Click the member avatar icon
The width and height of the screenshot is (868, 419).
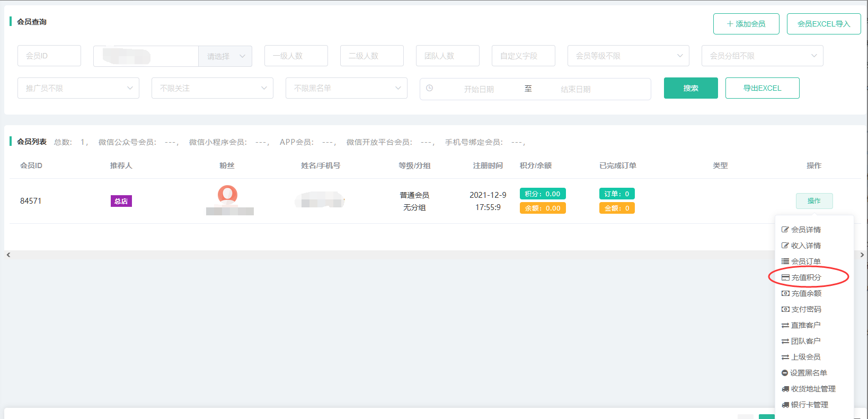point(227,195)
